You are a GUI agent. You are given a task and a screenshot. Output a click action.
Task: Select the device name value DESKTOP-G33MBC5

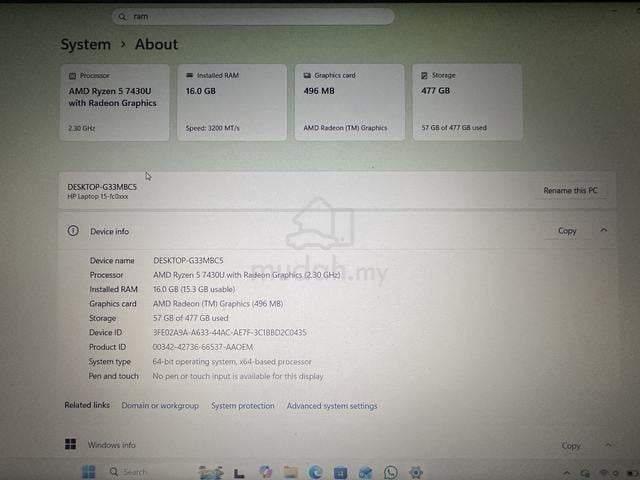188,260
